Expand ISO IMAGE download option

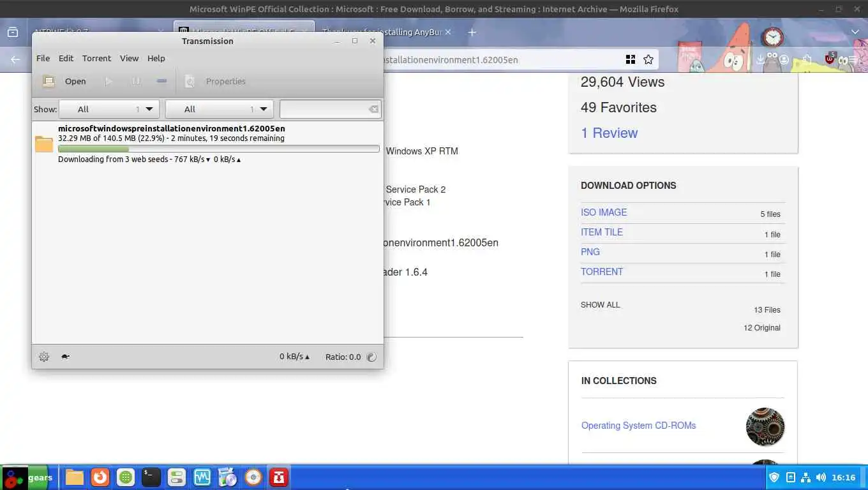(x=604, y=212)
